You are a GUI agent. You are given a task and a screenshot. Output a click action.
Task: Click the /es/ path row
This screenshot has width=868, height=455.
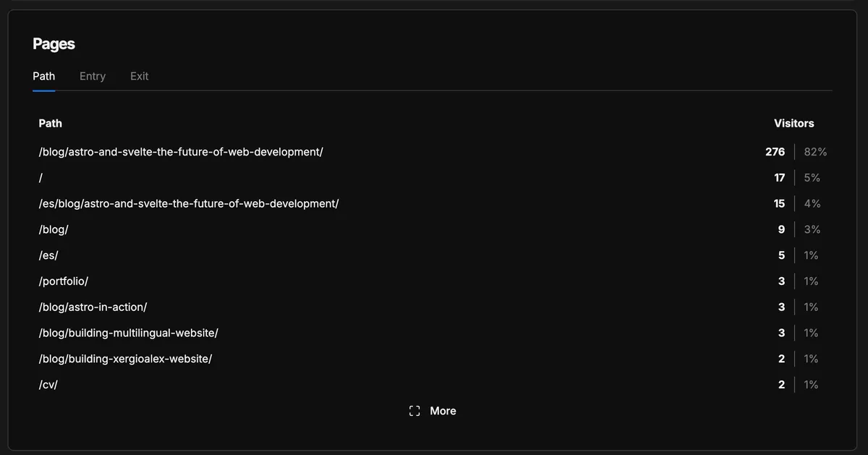[48, 255]
